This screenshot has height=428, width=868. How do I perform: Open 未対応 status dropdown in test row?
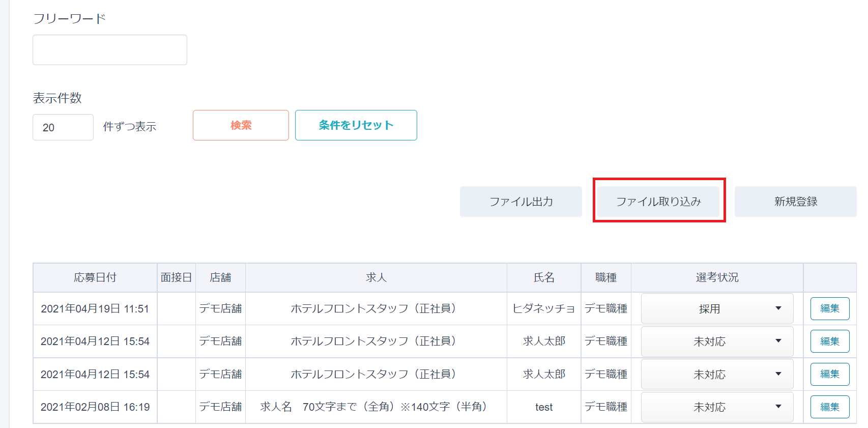point(716,407)
